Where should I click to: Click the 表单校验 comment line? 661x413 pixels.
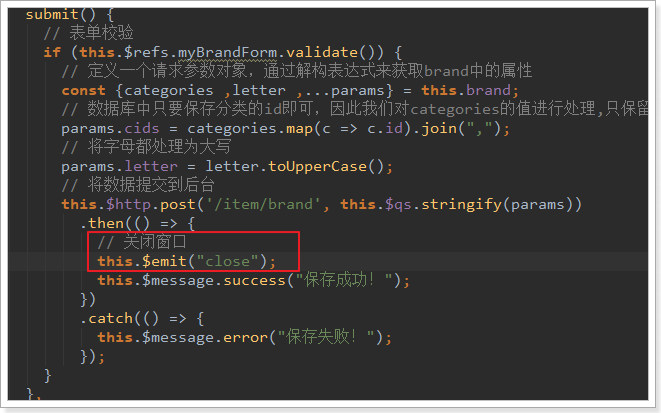(x=90, y=34)
